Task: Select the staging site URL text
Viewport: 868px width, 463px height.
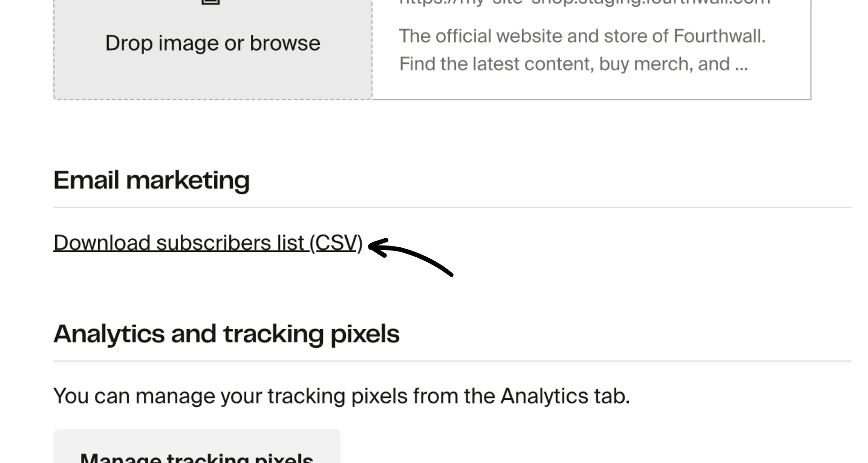Action: 583,2
